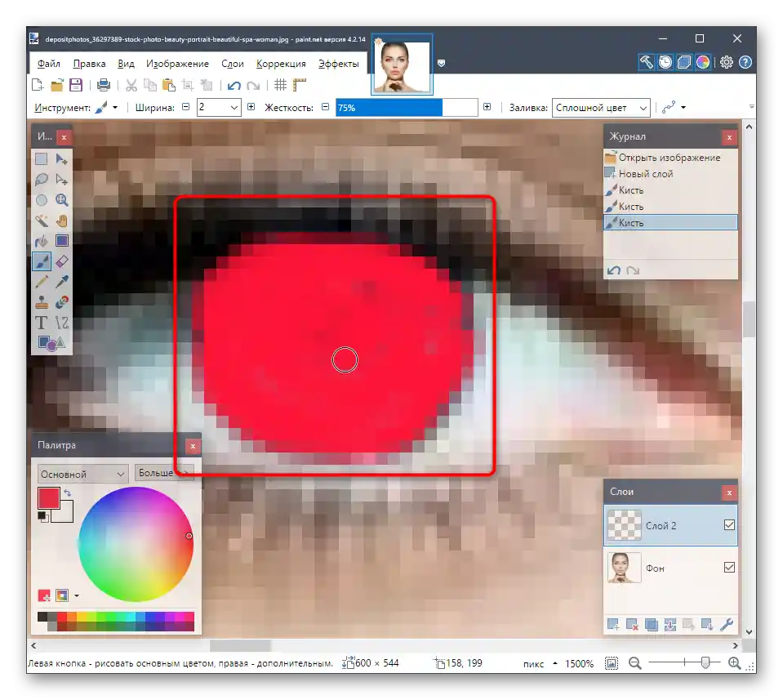The height and width of the screenshot is (700, 783).
Task: Choose the Eraser tool in toolbox
Action: (x=62, y=261)
